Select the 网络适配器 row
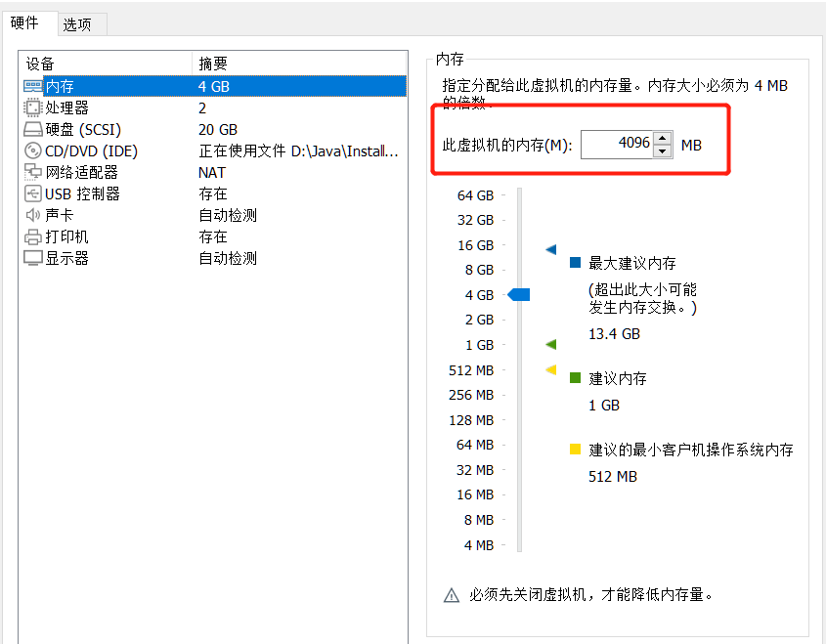Image resolution: width=826 pixels, height=644 pixels. tap(214, 172)
